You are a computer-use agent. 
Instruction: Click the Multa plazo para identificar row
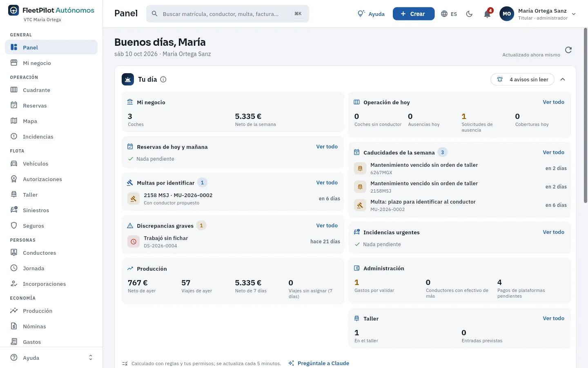[460, 205]
